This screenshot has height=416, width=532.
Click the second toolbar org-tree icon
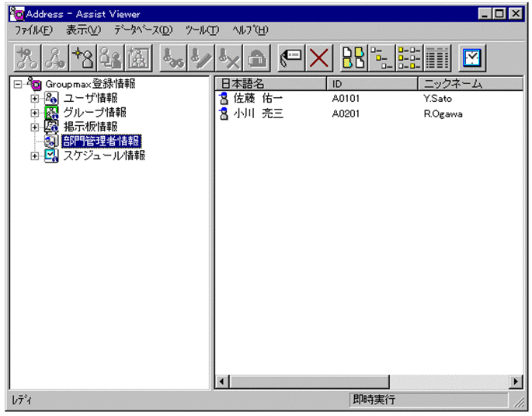pos(55,58)
